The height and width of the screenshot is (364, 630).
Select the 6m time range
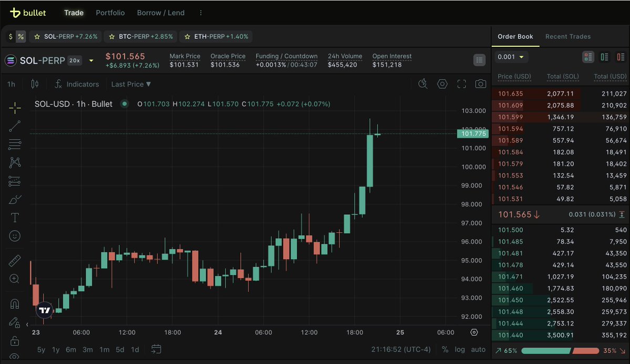click(x=71, y=349)
